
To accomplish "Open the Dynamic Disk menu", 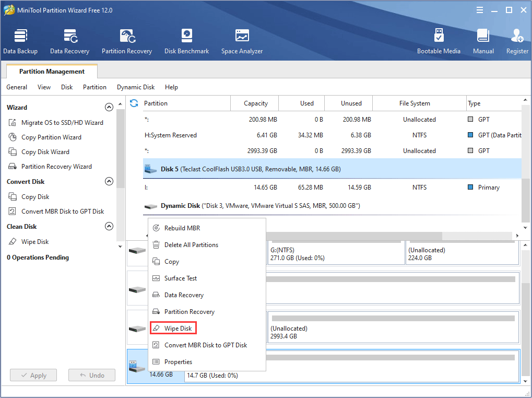I will 136,87.
